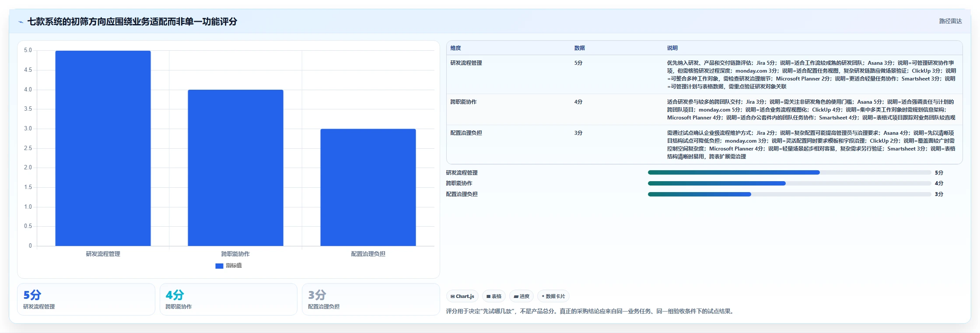Click the 3分 value right of the progress bar
Image resolution: width=980 pixels, height=333 pixels.
(x=939, y=194)
